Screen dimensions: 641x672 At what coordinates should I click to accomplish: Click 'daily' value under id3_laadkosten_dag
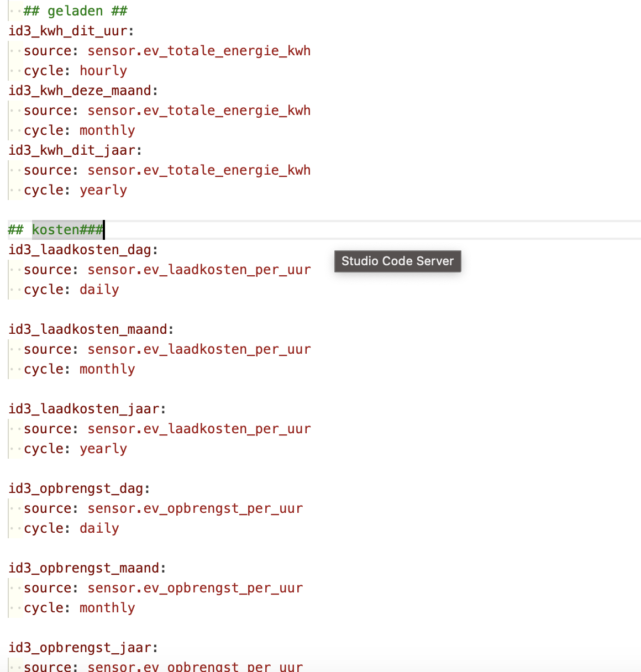point(99,290)
